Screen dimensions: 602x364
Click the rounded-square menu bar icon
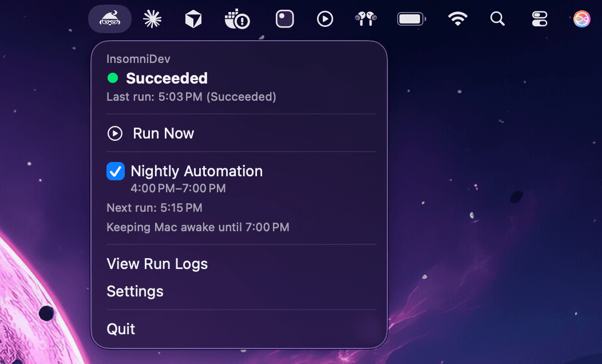pyautogui.click(x=284, y=18)
